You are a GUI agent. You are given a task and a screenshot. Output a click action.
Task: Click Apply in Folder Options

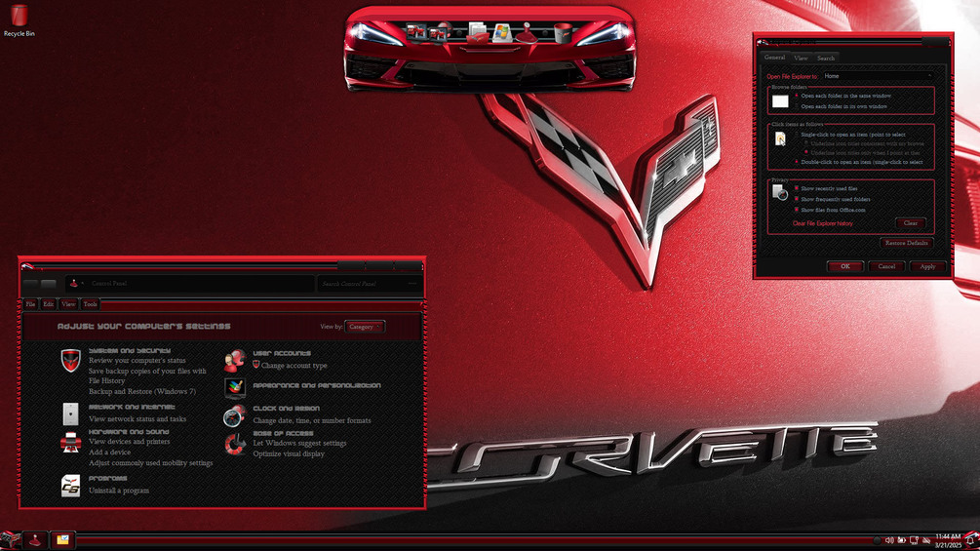927,266
